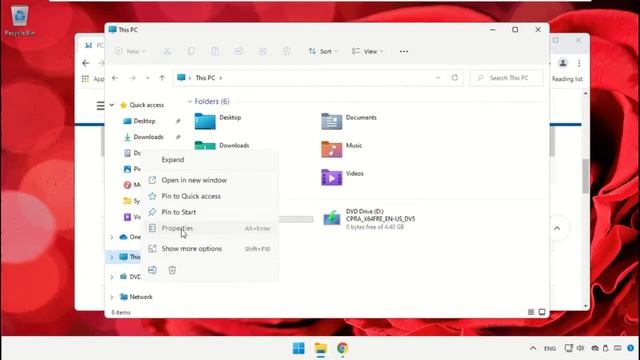Image resolution: width=640 pixels, height=360 pixels.
Task: Open the browser Apps shortcut
Action: (93, 79)
